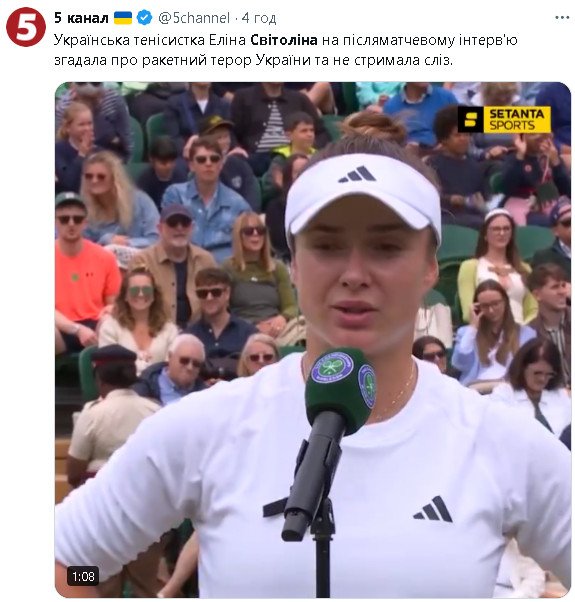This screenshot has height=602, width=575.
Task: Click the blue verified badge
Action: click(144, 18)
